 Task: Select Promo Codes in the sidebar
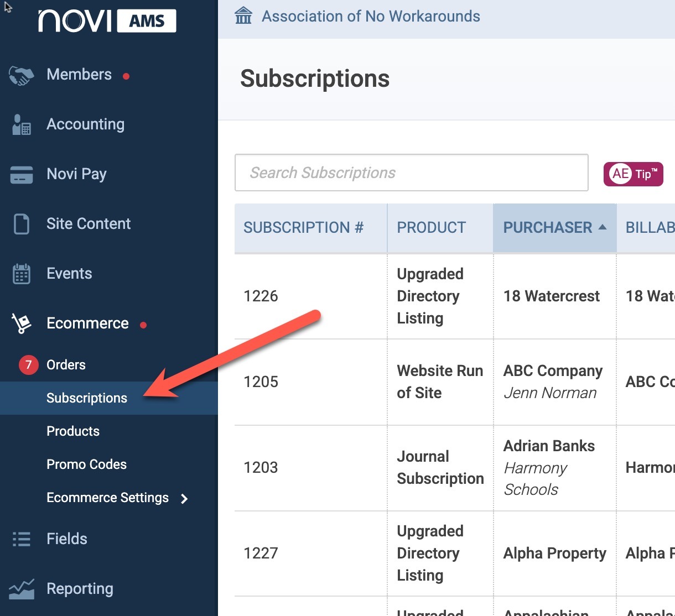(86, 464)
